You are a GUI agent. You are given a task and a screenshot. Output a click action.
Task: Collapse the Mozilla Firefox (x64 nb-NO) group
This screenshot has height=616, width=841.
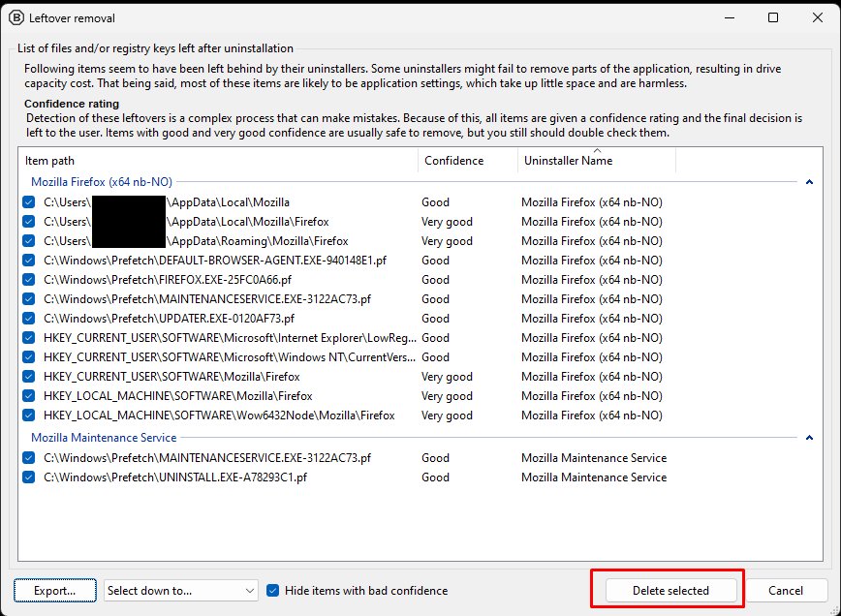pyautogui.click(x=809, y=182)
